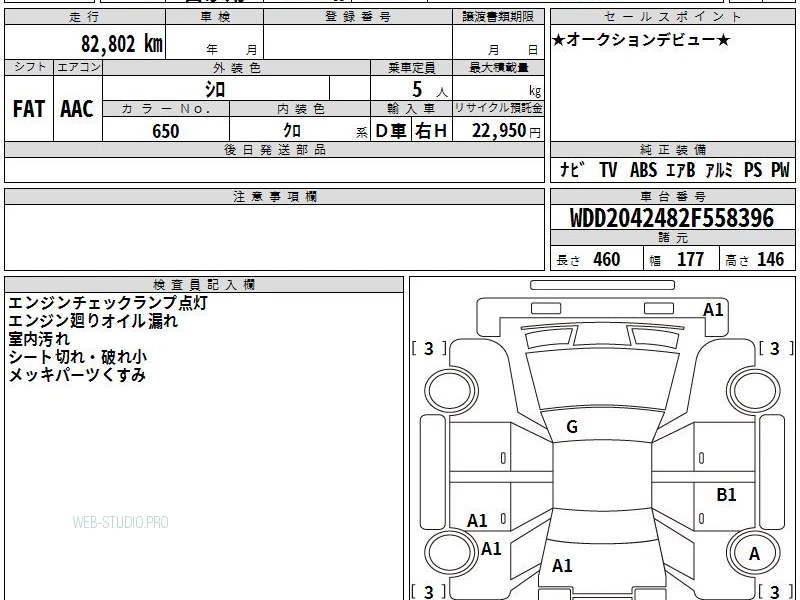Select the chassis number WDD2042482F558396
The height and width of the screenshot is (600, 800).
(x=671, y=218)
